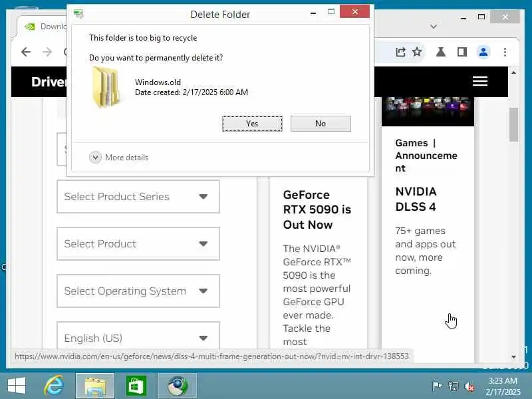The height and width of the screenshot is (399, 532).
Task: Open Select Product Series dropdown
Action: 138,196
